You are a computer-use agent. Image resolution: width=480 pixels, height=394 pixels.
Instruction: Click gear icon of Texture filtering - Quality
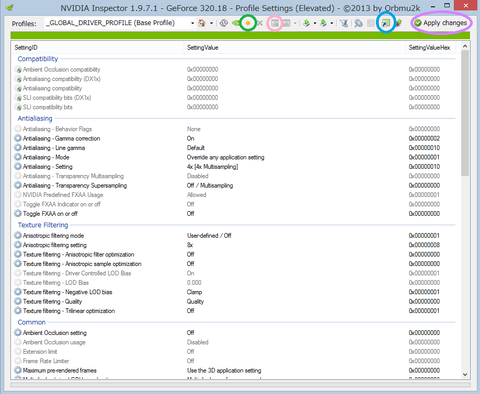(x=18, y=301)
